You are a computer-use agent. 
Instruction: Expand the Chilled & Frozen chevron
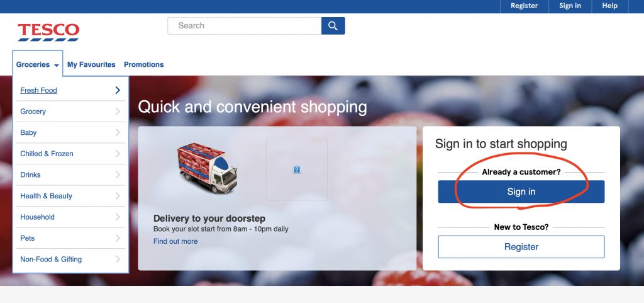pyautogui.click(x=118, y=154)
